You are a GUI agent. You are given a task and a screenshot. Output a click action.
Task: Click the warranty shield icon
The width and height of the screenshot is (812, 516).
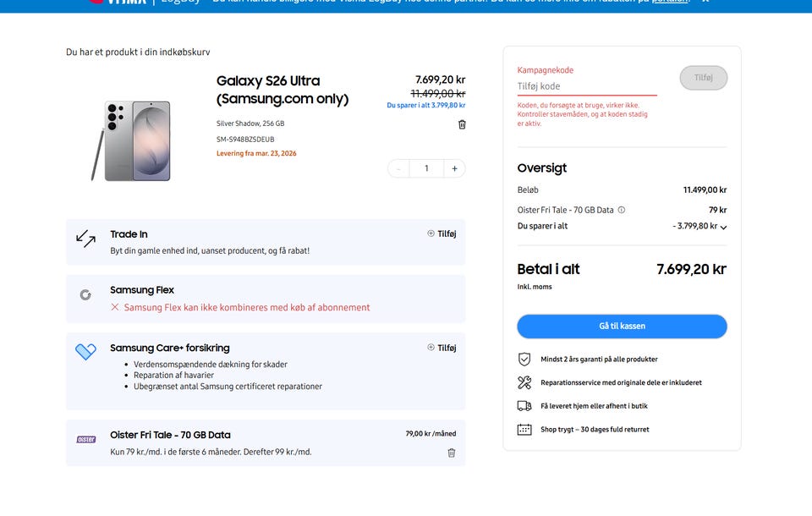pyautogui.click(x=524, y=359)
